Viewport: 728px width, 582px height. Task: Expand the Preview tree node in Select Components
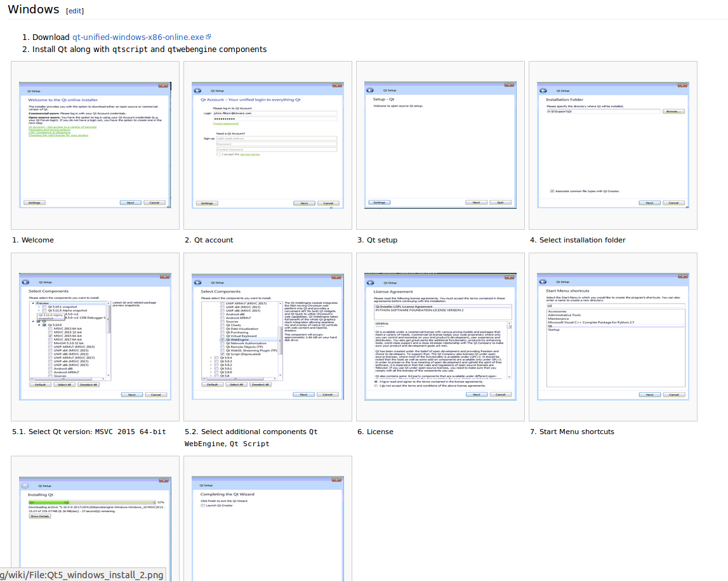(34, 303)
